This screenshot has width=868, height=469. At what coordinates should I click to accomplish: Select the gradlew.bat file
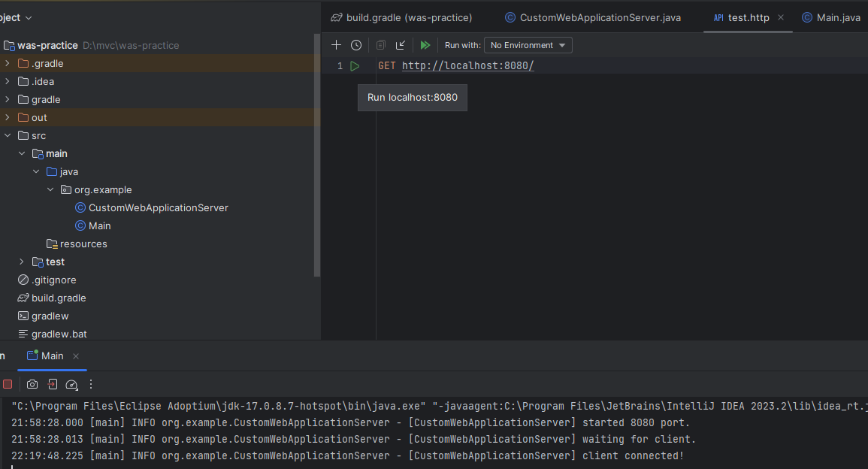click(59, 334)
